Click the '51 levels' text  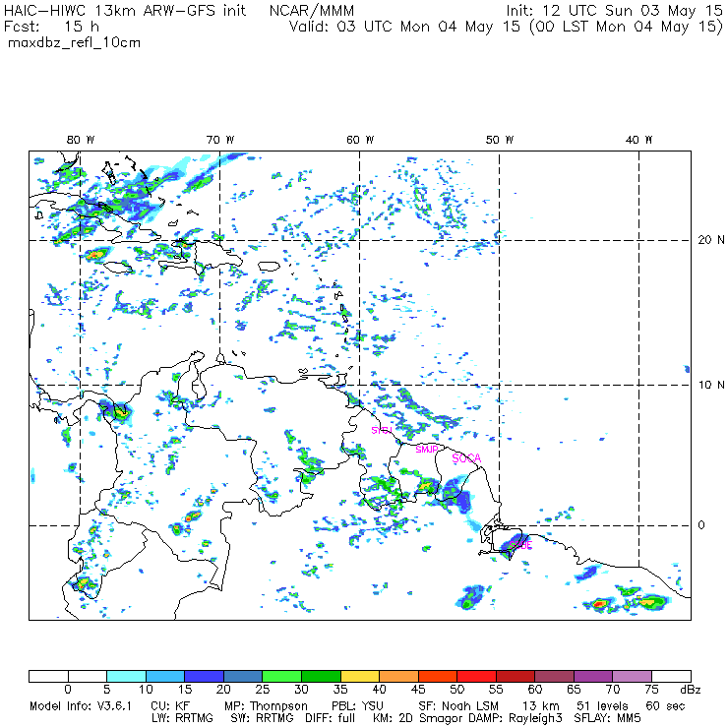pos(602,706)
